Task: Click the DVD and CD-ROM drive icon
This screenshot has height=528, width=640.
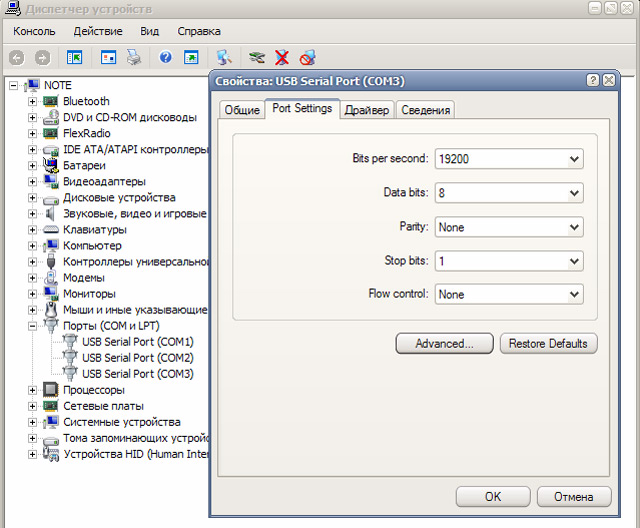Action: (51, 117)
